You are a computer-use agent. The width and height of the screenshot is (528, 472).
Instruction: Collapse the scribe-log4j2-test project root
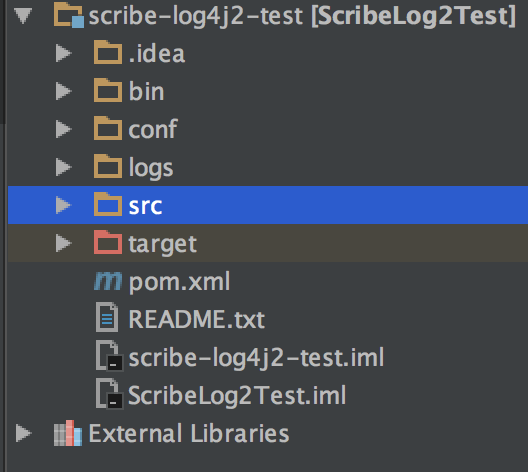point(23,15)
